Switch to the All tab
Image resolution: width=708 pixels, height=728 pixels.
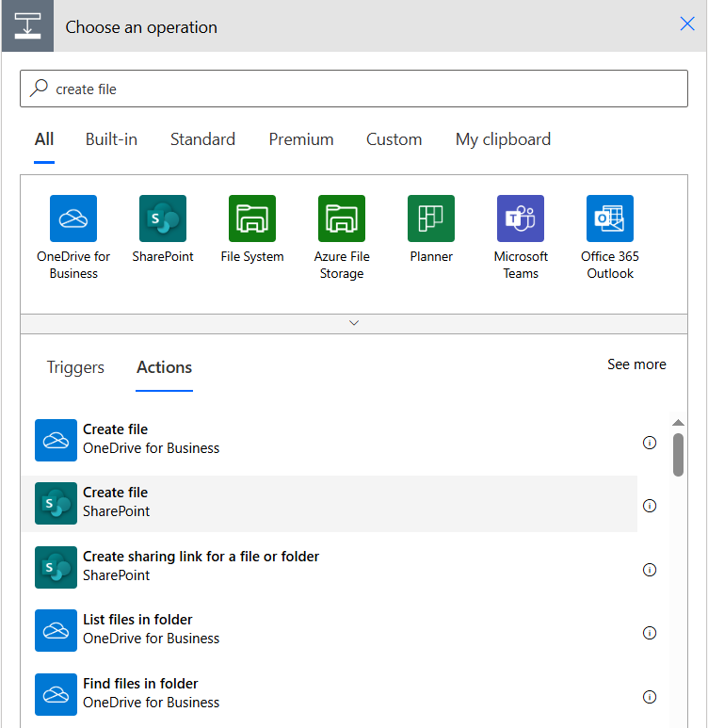tap(44, 139)
